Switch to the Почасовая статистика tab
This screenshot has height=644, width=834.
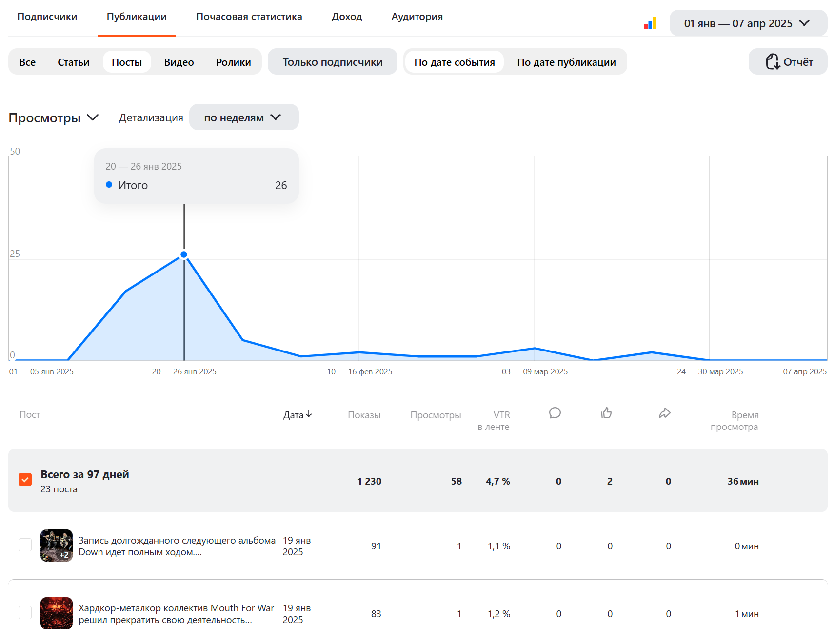(x=249, y=17)
